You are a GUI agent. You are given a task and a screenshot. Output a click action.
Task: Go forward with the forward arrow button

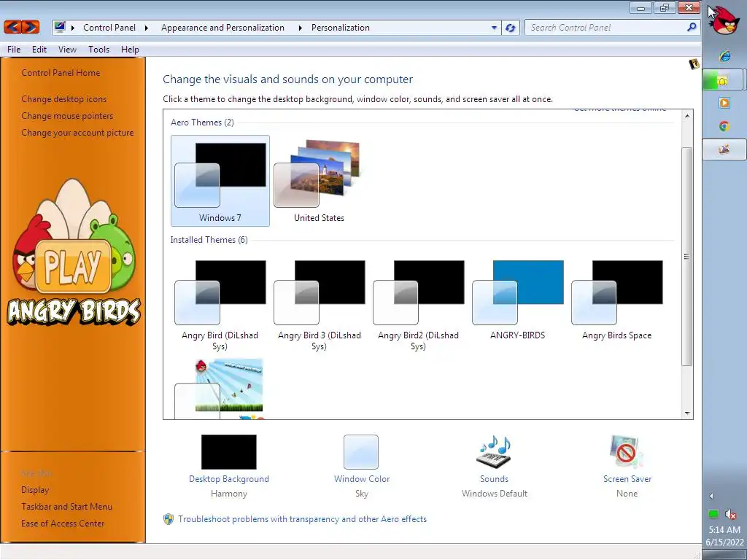tap(31, 27)
